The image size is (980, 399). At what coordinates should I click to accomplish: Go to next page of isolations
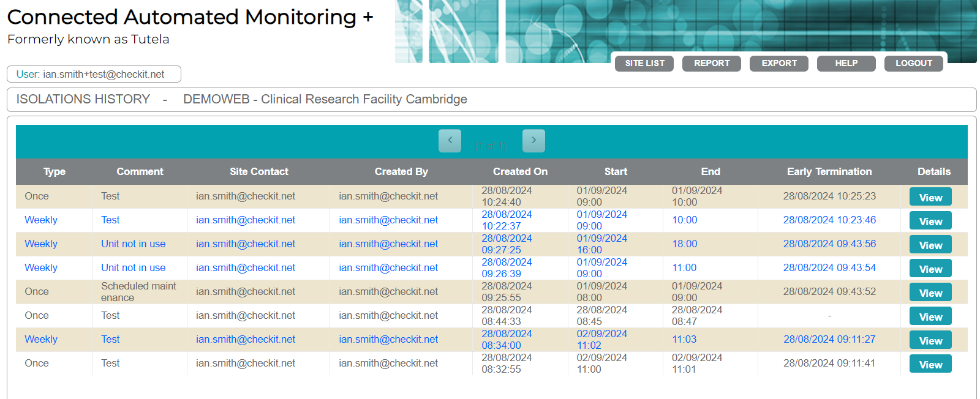[533, 141]
